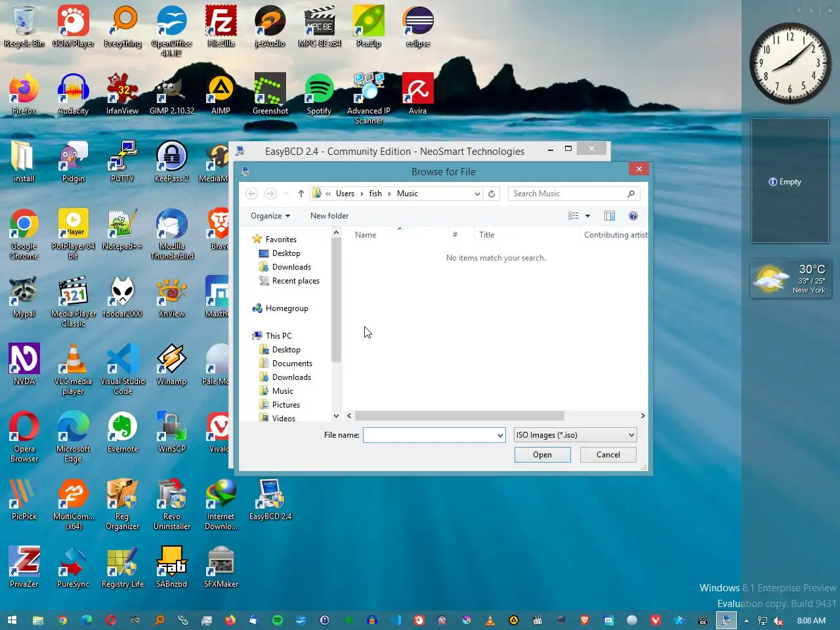Open the File name dropdown arrow

[500, 435]
